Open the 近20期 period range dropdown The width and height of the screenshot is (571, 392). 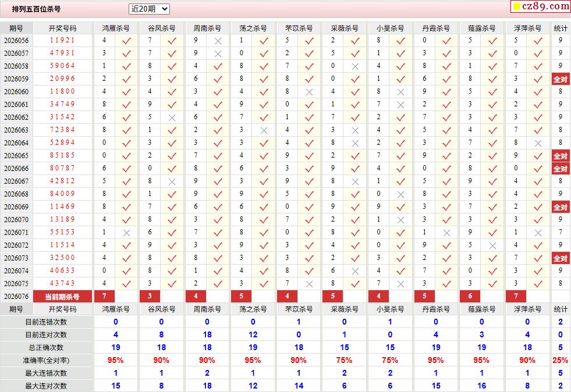tap(149, 9)
